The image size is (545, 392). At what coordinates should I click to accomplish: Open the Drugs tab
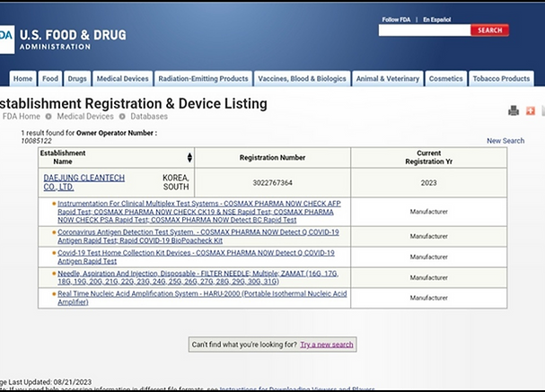click(x=77, y=79)
